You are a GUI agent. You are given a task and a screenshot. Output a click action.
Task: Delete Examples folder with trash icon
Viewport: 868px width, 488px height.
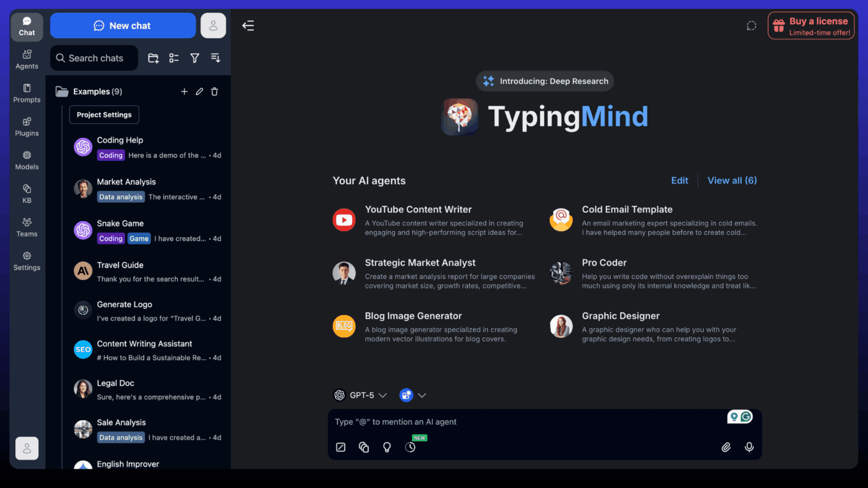tap(215, 91)
